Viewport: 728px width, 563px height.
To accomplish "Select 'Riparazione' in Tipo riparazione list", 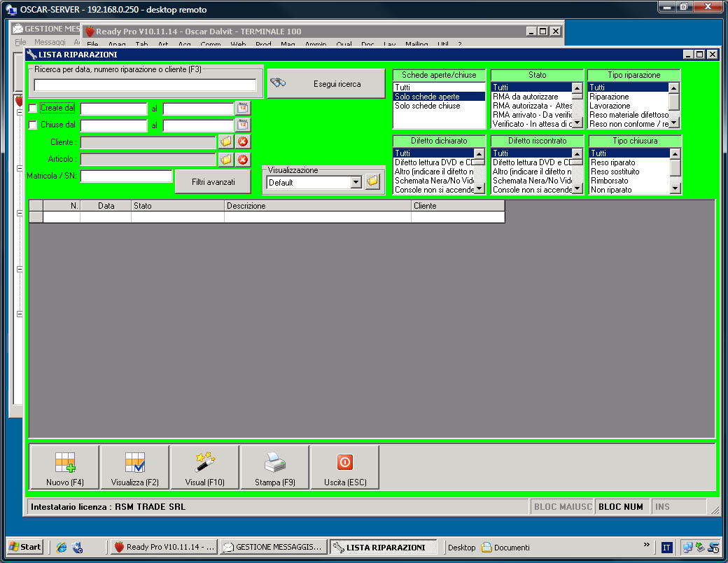I will click(609, 97).
